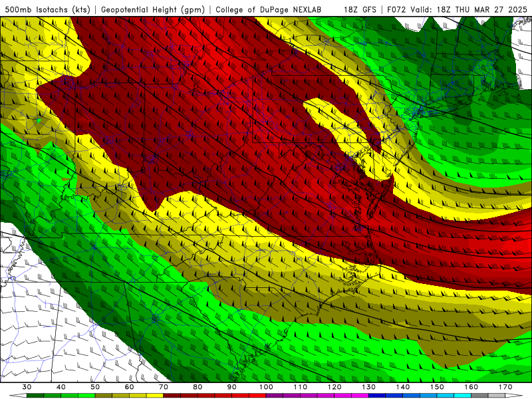Screen dimensions: 532x399
Task: Click the '140' label on the color scale
Action: pos(403,387)
